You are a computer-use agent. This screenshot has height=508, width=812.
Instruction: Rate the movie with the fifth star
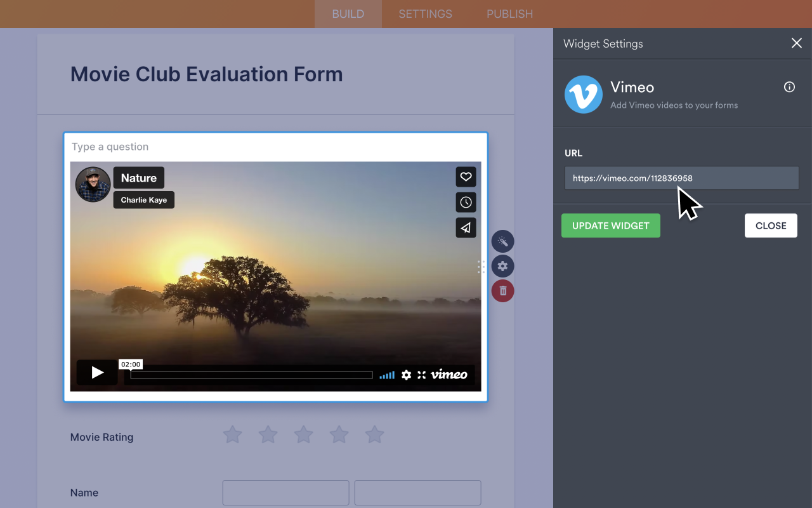(x=374, y=434)
